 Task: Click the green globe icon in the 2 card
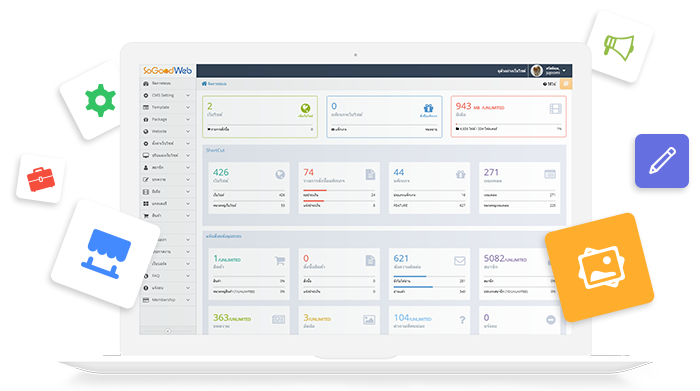click(x=305, y=108)
